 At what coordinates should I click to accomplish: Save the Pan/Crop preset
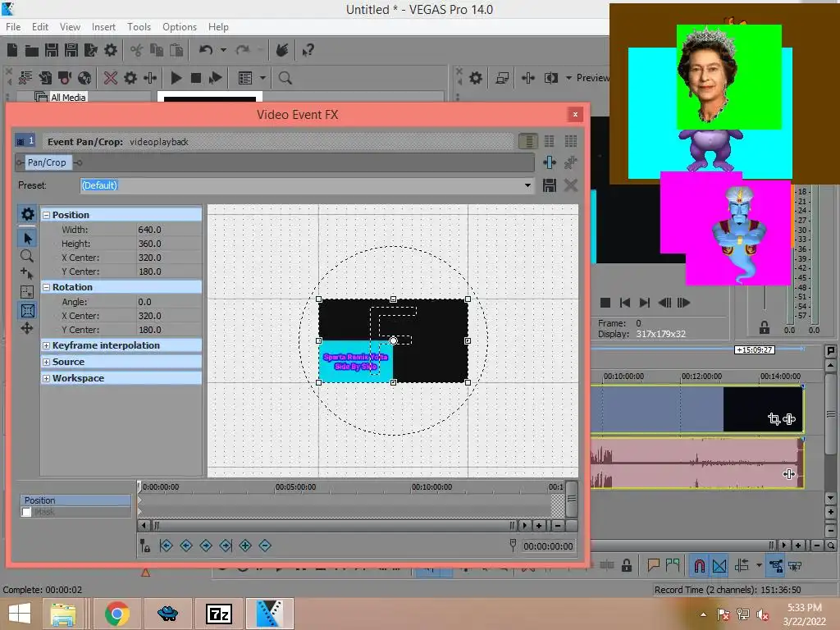tap(549, 185)
